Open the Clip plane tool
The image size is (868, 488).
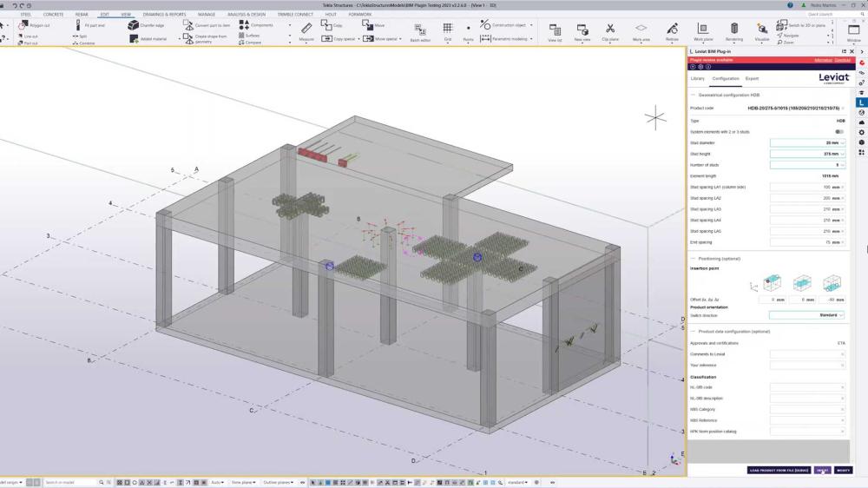click(x=610, y=31)
